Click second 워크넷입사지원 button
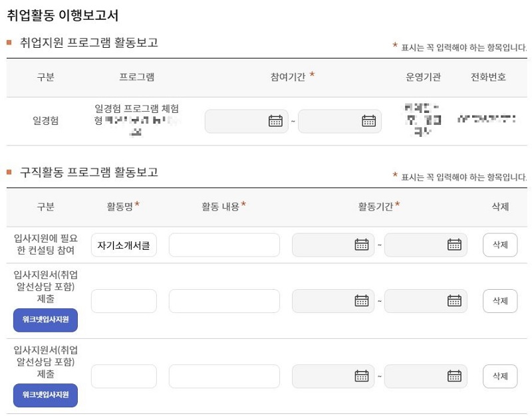 45,395
